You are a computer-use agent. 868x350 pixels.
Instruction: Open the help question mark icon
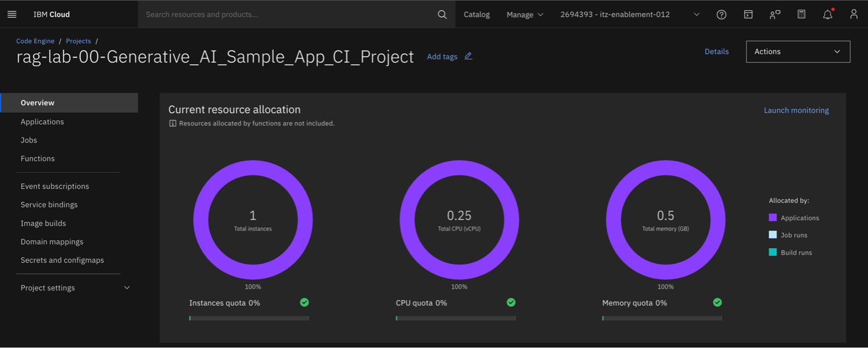pos(721,15)
